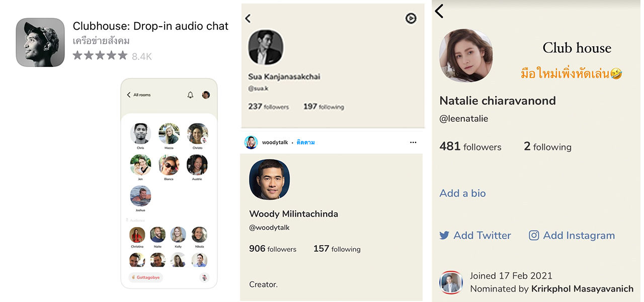Click the woodytalk username
Viewport: 644px width, 302px height.
coord(275,142)
